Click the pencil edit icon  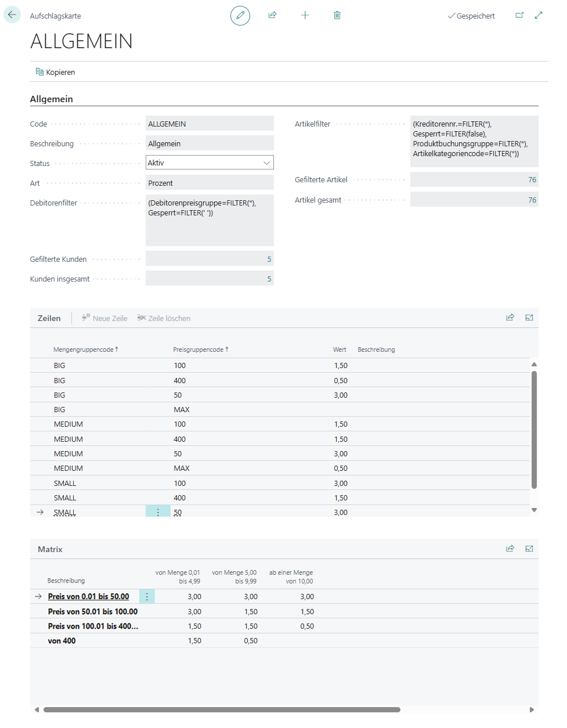(x=240, y=16)
